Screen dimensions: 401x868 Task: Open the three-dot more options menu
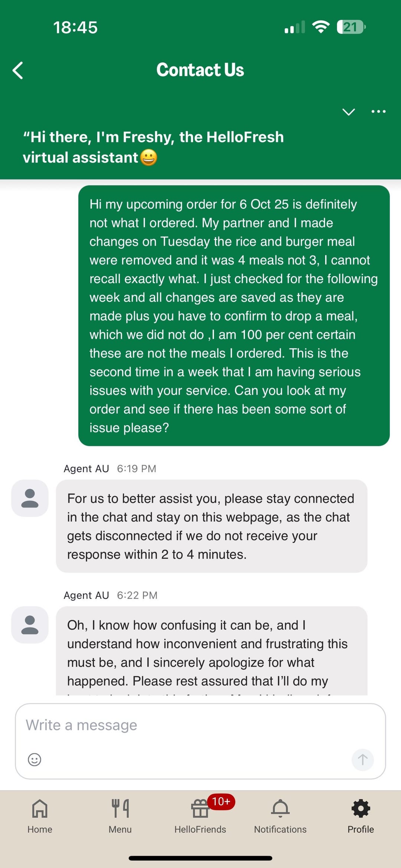click(378, 111)
